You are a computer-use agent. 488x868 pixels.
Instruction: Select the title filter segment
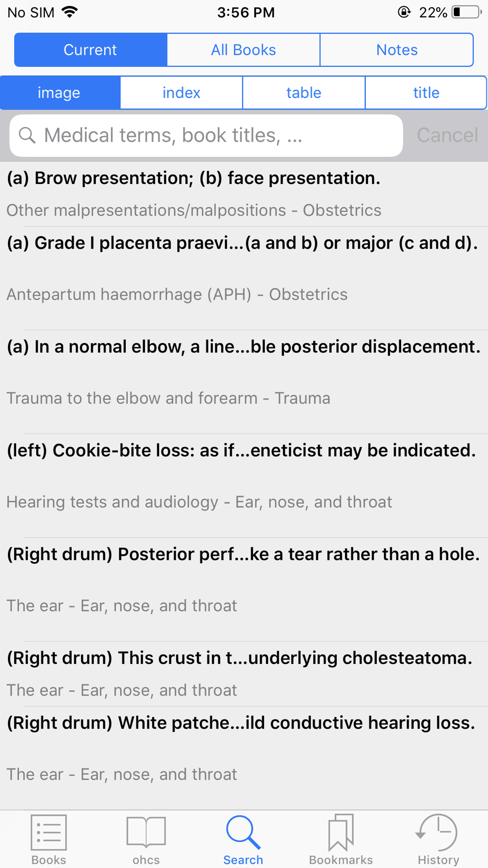tap(426, 93)
